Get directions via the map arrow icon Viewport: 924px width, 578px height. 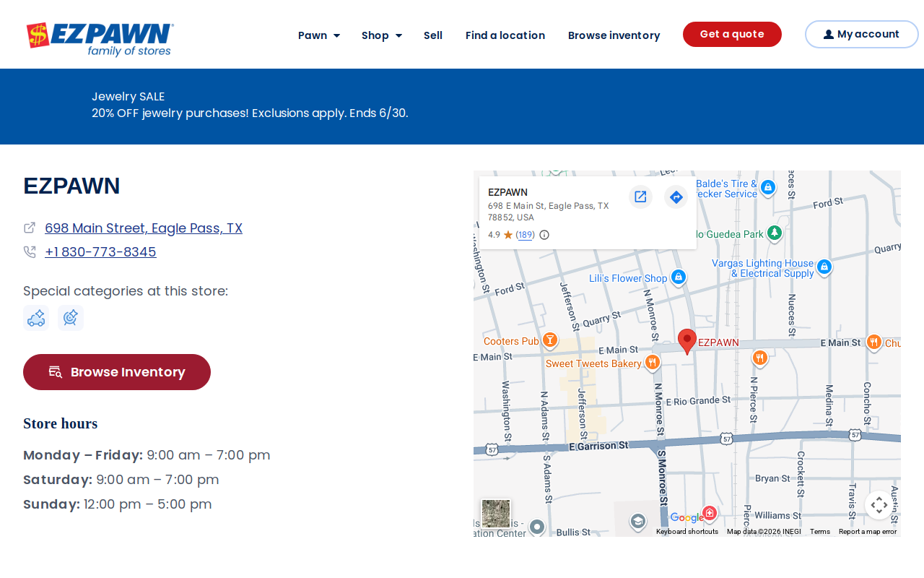coord(676,197)
